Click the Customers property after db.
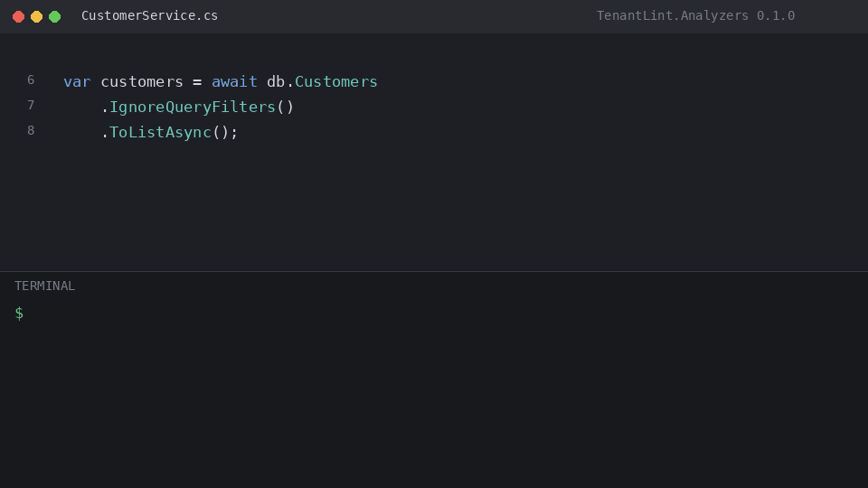 (x=336, y=82)
